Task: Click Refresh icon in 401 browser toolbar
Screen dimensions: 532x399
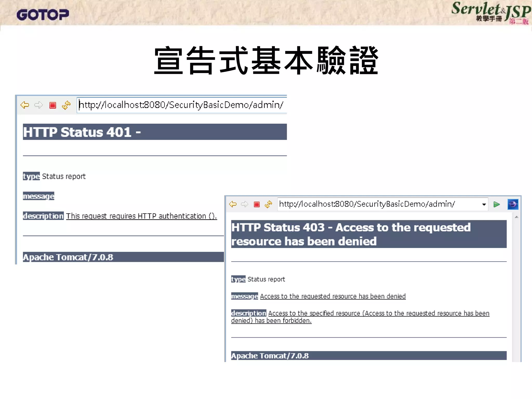Action: pos(66,105)
